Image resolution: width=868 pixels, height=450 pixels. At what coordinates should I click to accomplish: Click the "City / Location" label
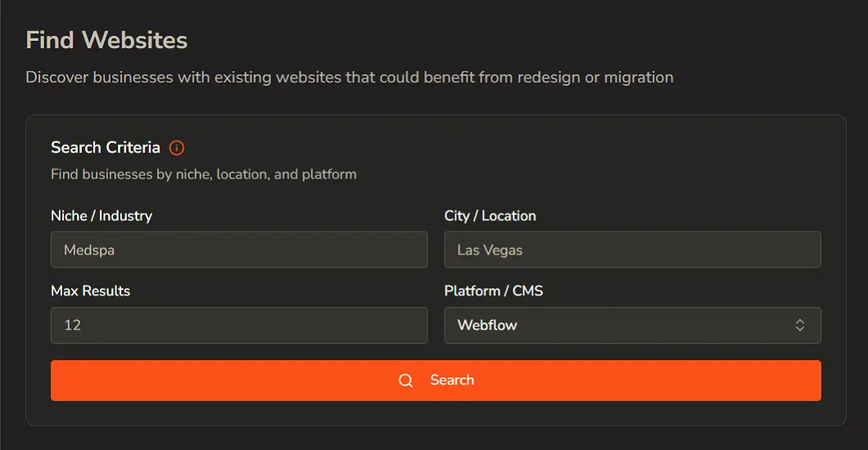click(490, 216)
